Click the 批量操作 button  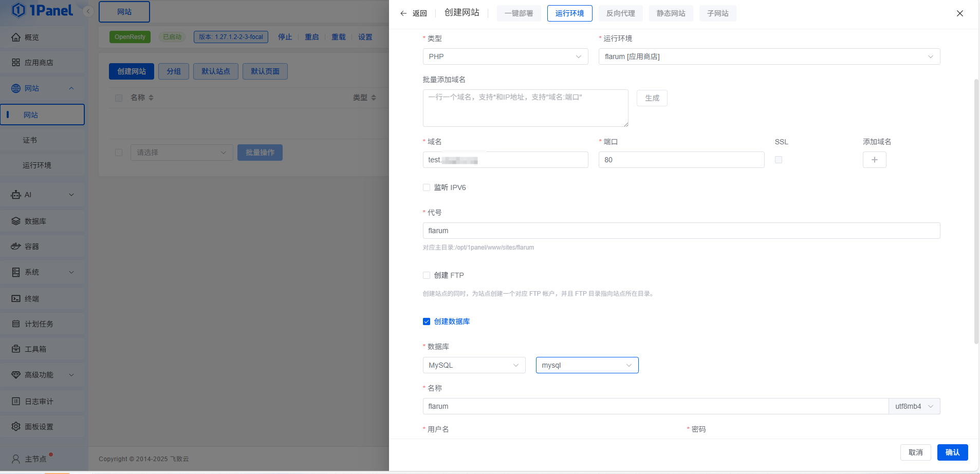pyautogui.click(x=260, y=153)
